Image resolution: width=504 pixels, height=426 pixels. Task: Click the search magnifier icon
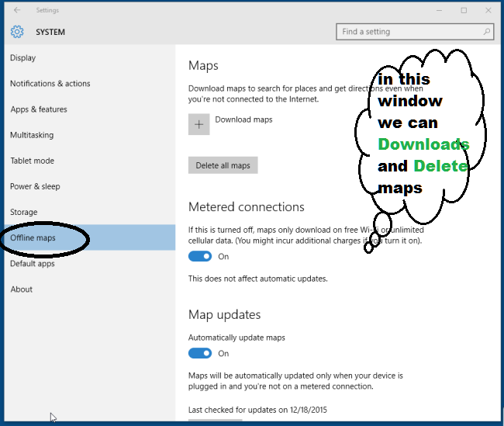pos(487,32)
